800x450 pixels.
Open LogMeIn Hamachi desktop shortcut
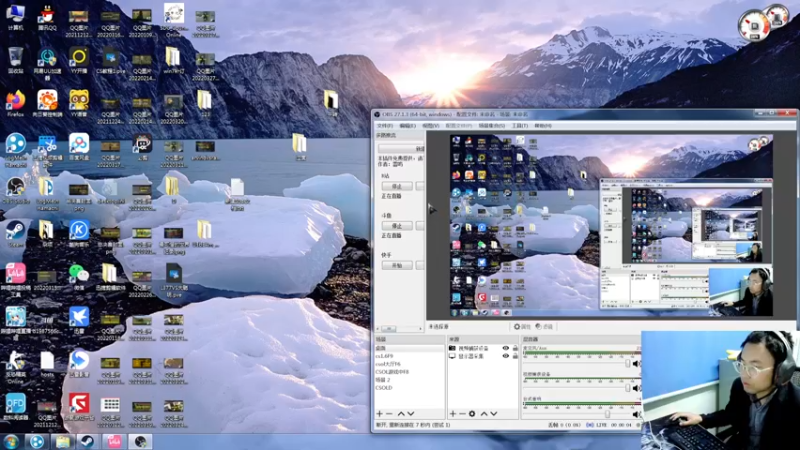pos(15,150)
